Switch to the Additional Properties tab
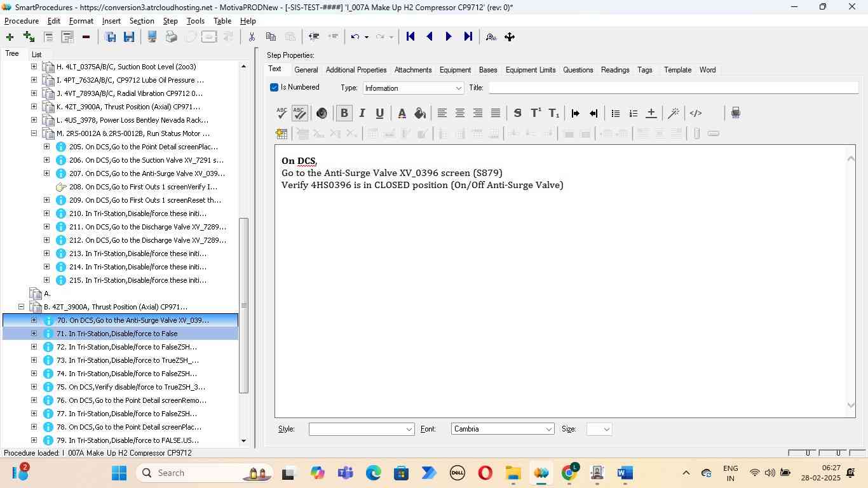Screen dimensions: 868x488 [356, 70]
